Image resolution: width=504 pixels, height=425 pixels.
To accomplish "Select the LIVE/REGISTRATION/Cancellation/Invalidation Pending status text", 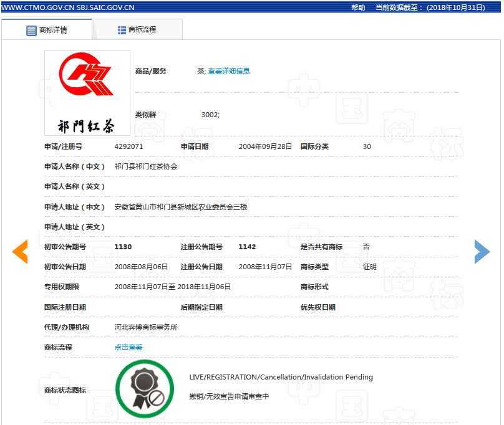I will (281, 377).
